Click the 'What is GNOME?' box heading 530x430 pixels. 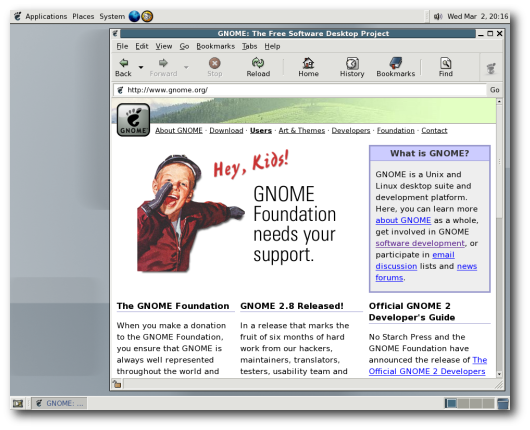coord(430,153)
